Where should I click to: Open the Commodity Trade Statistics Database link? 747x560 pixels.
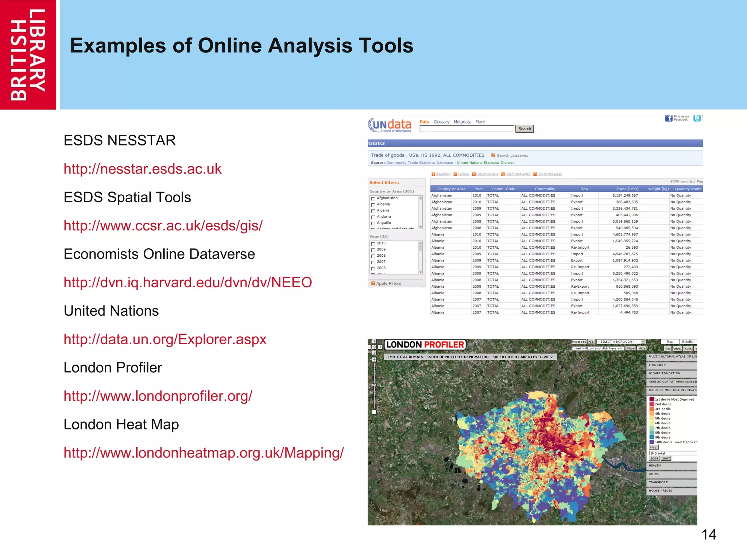419,163
